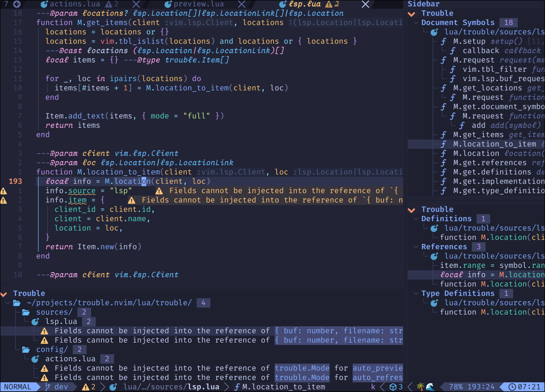This screenshot has width=545, height=392.
Task: Click the gutter warning icon beside info.source line
Action: click(x=4, y=191)
